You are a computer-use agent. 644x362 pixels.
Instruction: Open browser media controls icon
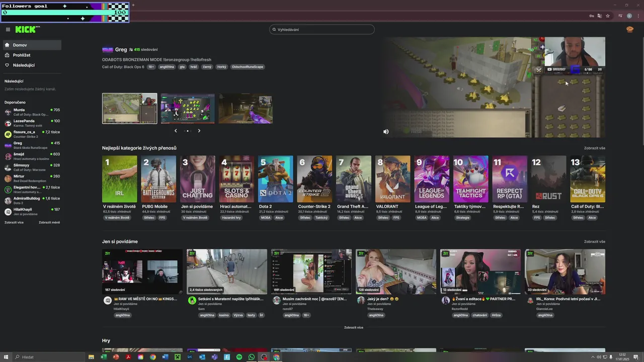click(620, 16)
